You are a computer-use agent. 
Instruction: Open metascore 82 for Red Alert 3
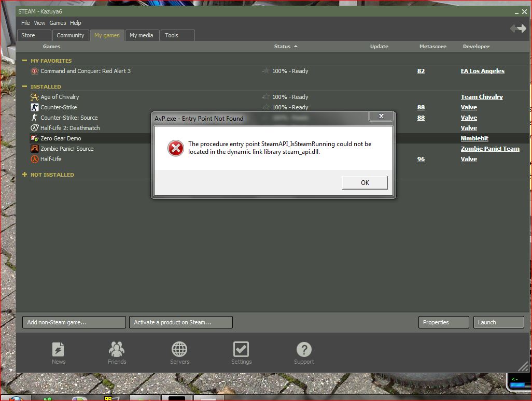[x=421, y=71]
